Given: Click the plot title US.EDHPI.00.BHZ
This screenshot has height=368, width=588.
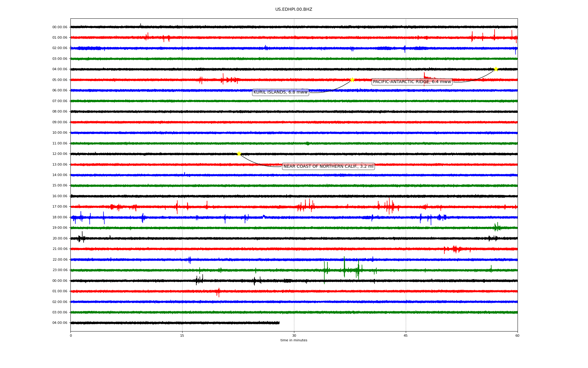Looking at the screenshot, I should point(294,10).
